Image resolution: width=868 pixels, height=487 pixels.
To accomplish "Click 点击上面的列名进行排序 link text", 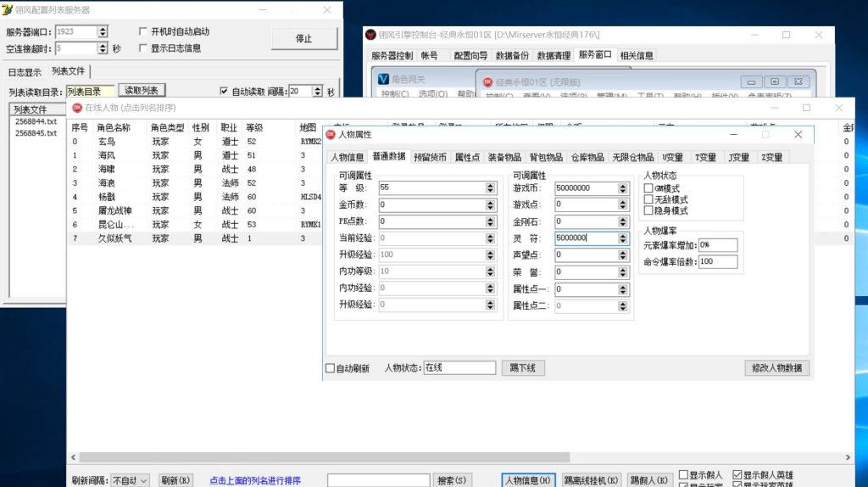I will tap(255, 480).
